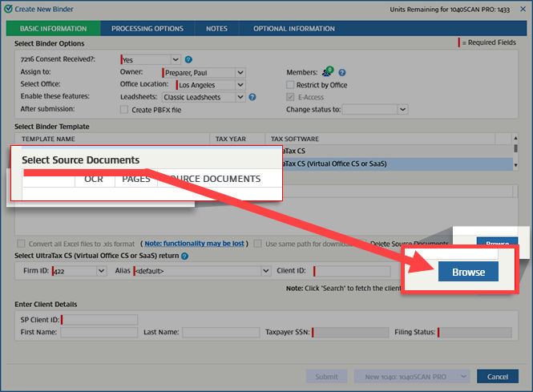Click the PAGES column header
533x392 pixels.
[x=136, y=179]
